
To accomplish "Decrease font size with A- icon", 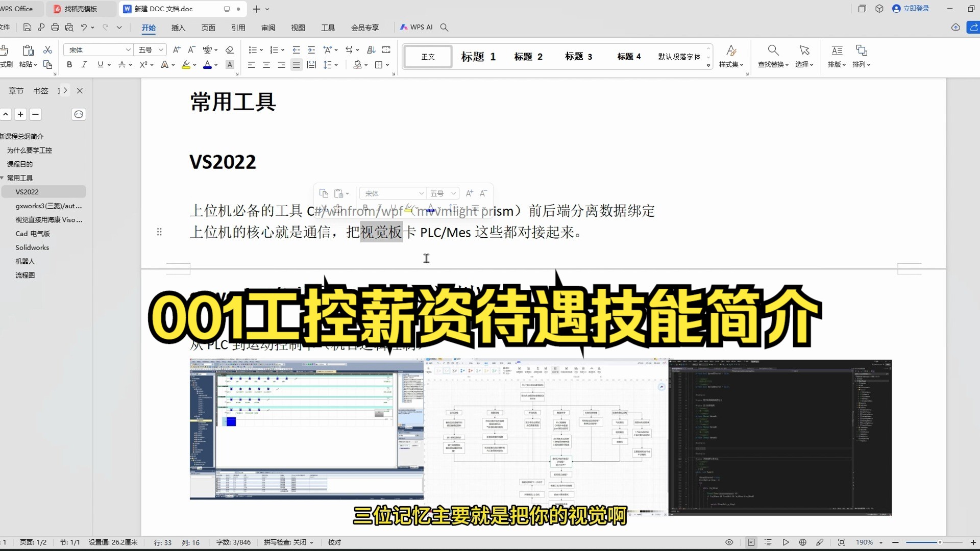I will [191, 49].
